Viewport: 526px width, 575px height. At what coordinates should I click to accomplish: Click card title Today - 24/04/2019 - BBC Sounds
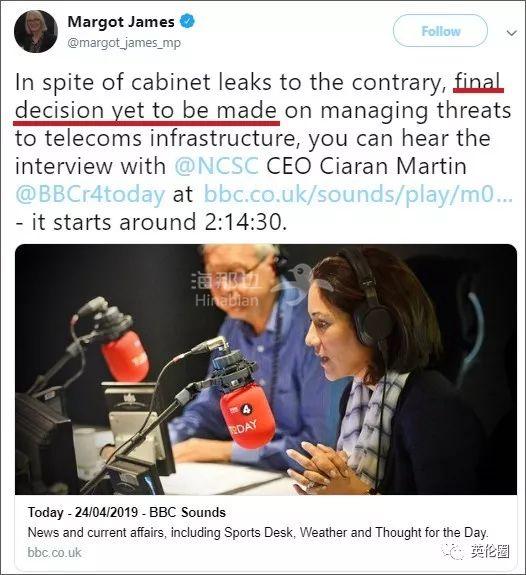[127, 512]
